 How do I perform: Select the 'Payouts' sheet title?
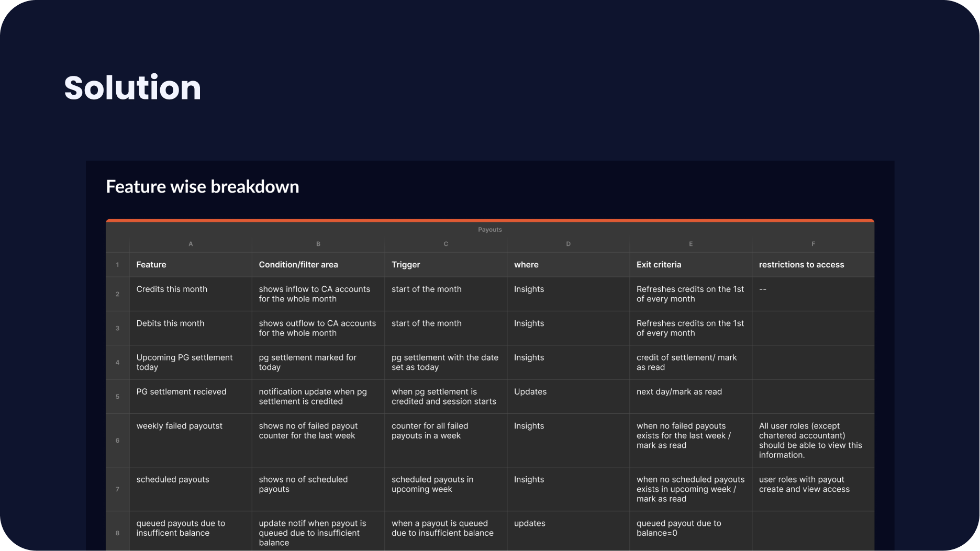click(x=489, y=230)
